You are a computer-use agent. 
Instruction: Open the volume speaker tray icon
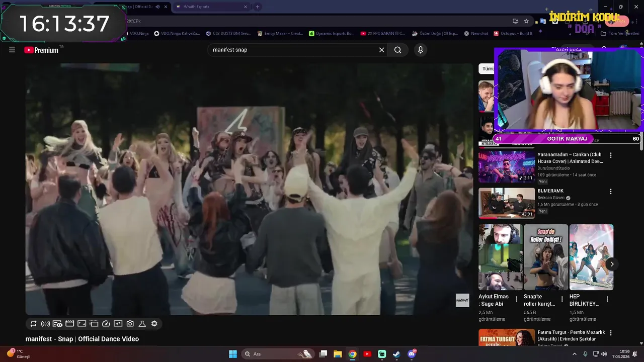(604, 354)
